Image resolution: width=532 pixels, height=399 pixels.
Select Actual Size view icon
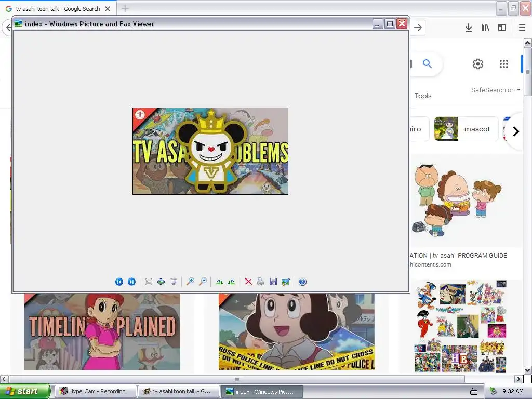[161, 282]
